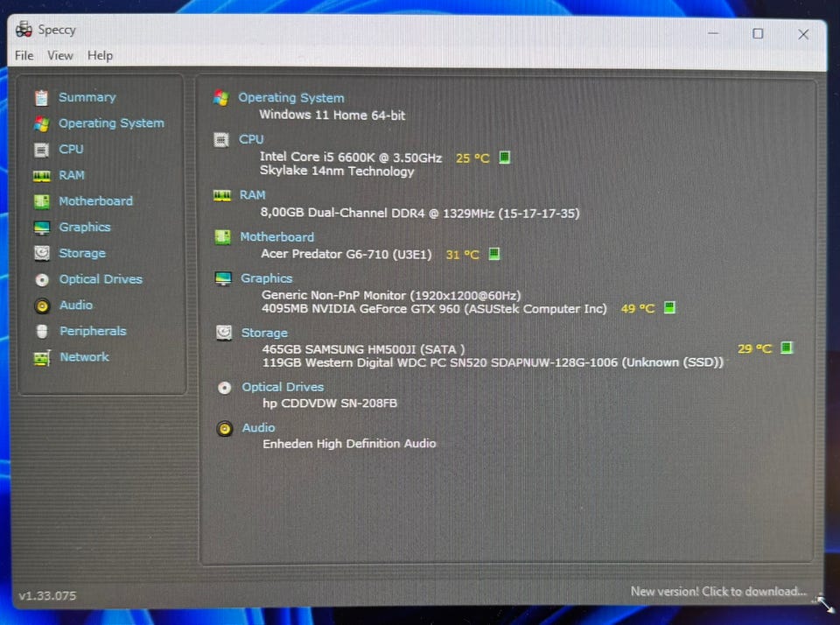Click the green status icon beside GPU 49 °C
The image size is (840, 625).
coord(669,307)
